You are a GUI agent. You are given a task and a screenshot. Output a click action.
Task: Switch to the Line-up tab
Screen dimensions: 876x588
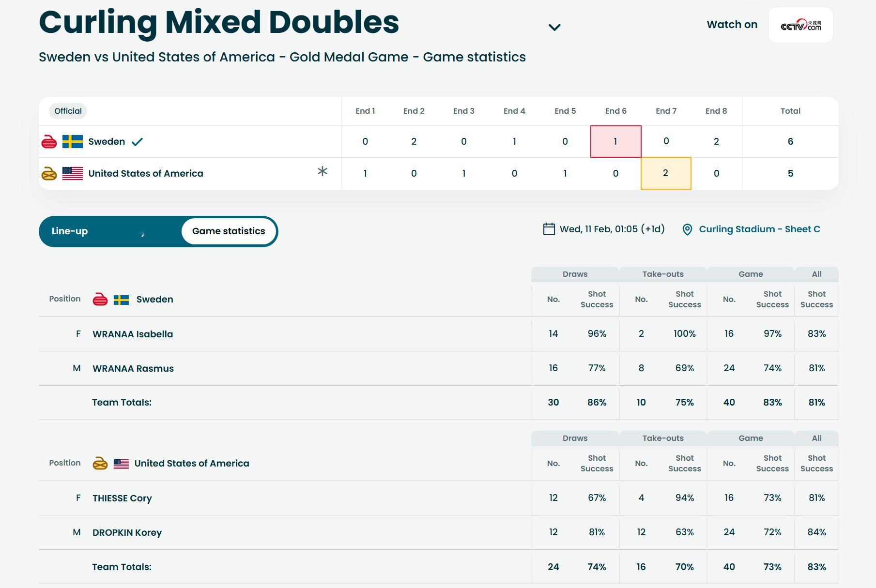tap(70, 231)
